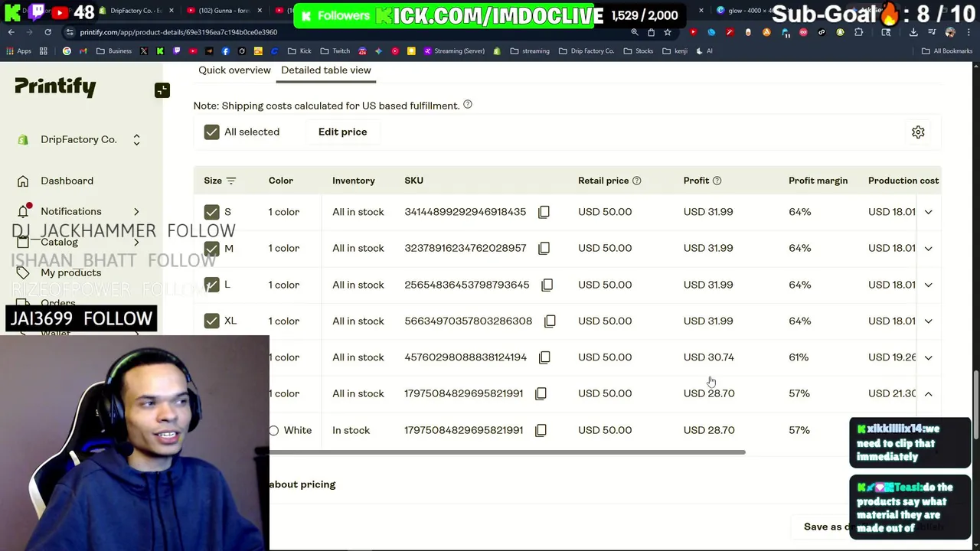This screenshot has height=551, width=980.
Task: Click the Edit price button
Action: pos(342,132)
